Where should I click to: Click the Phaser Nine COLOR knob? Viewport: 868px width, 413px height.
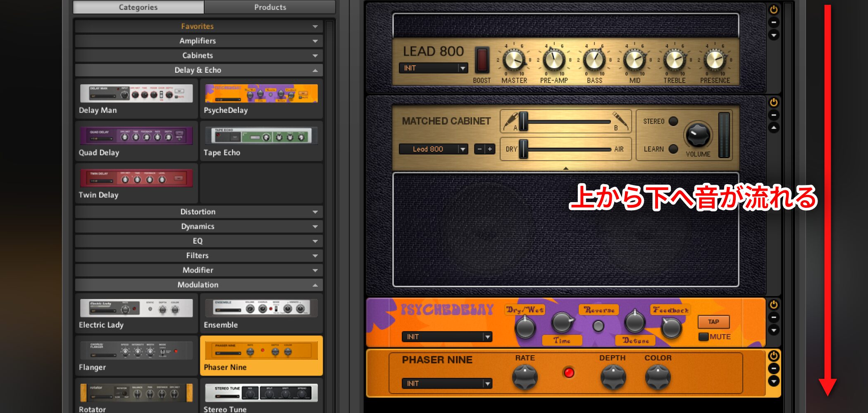[658, 377]
